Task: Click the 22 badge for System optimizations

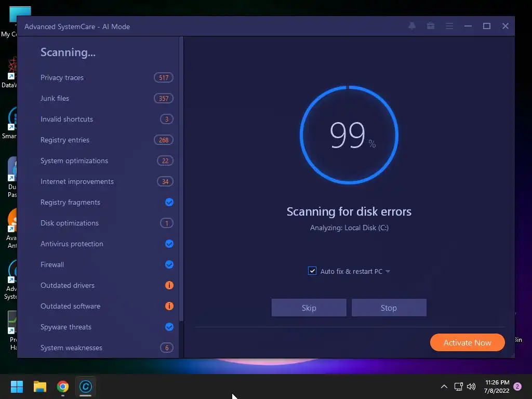Action: click(x=165, y=161)
